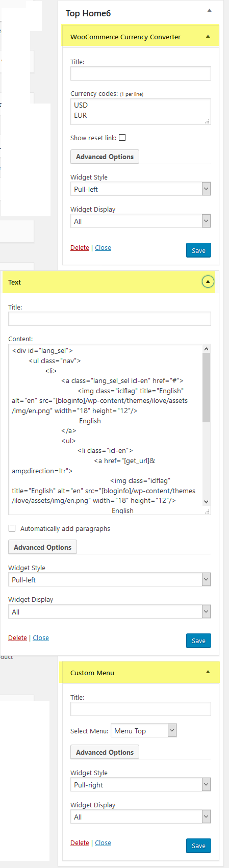Open the Select Menu dropdown
This screenshot has height=868, width=229.
(144, 731)
